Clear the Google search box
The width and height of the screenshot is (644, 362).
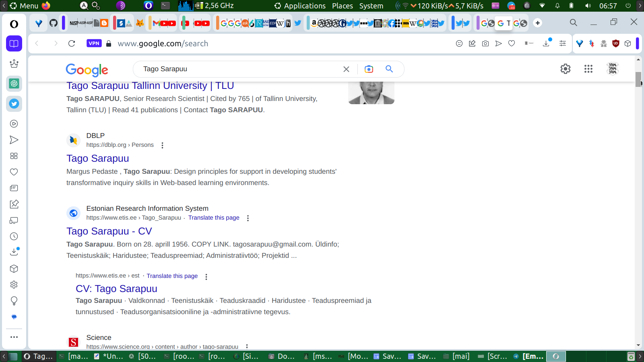click(x=346, y=69)
